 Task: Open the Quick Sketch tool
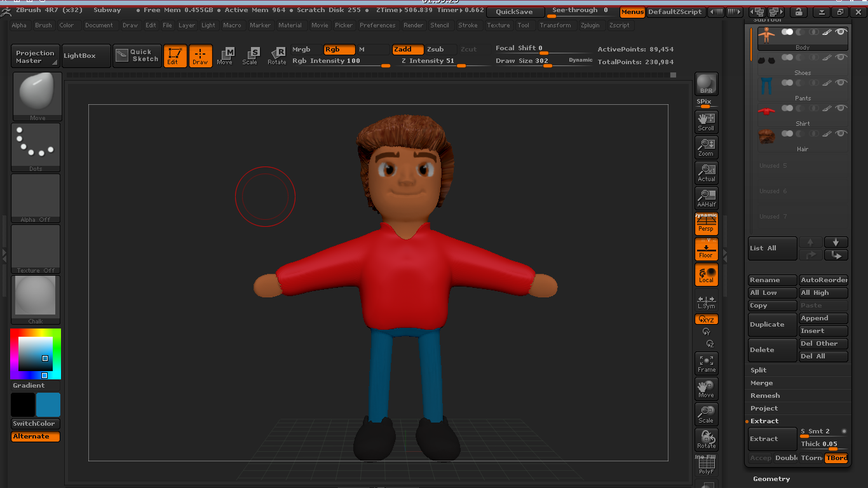pos(137,56)
